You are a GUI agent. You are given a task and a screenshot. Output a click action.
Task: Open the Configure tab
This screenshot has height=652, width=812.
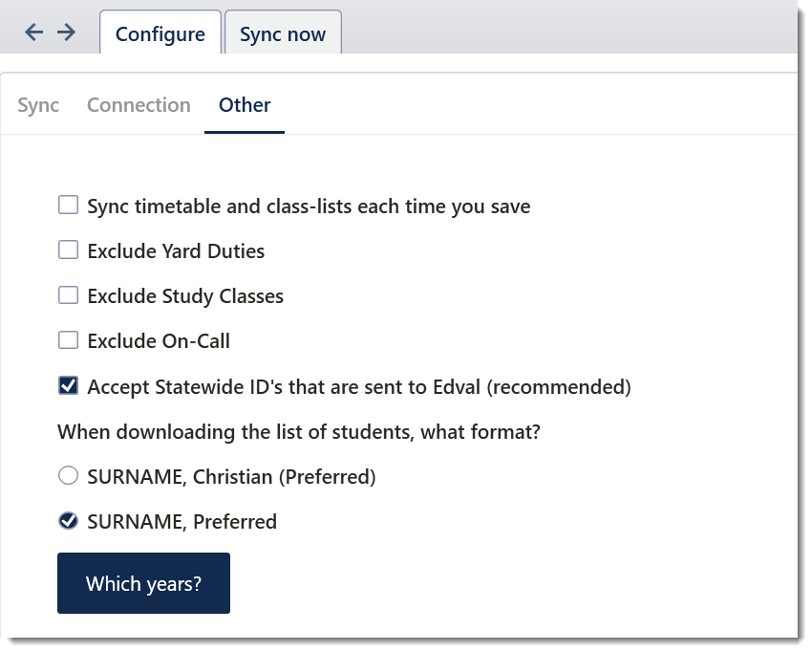[160, 34]
